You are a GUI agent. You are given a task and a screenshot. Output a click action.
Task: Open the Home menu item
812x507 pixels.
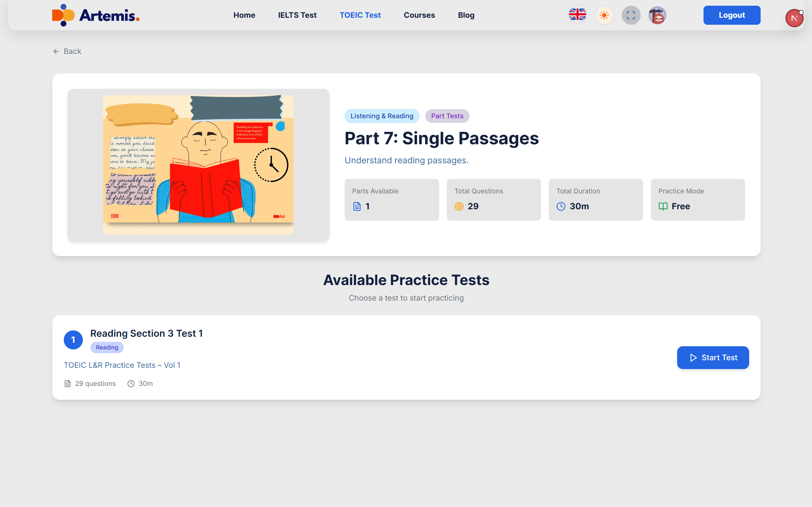244,15
